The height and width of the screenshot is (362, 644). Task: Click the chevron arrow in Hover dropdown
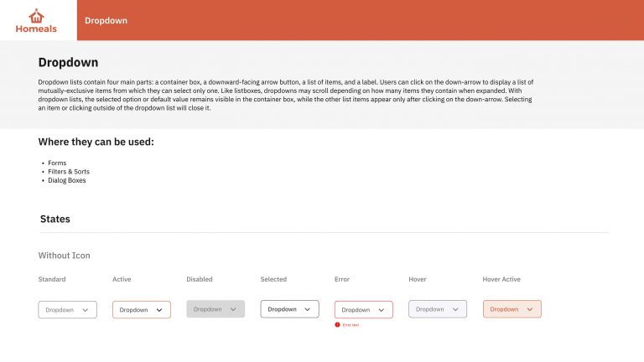click(x=455, y=309)
